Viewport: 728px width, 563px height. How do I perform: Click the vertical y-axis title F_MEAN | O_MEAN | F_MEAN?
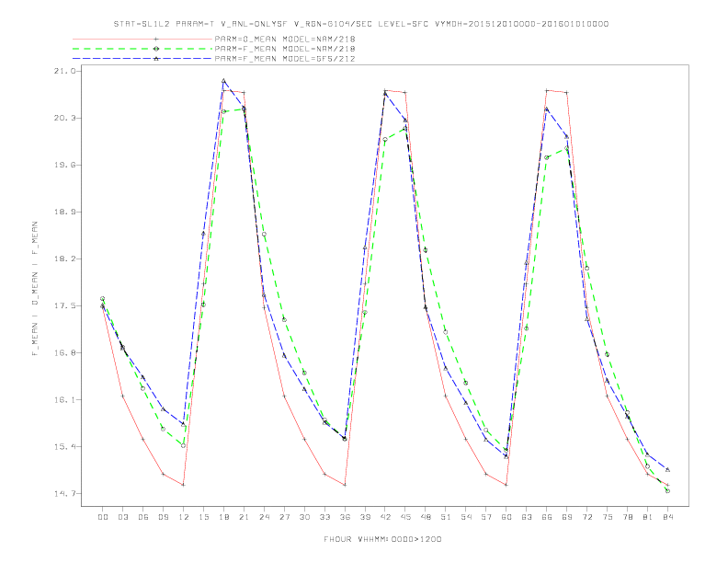[x=35, y=289]
